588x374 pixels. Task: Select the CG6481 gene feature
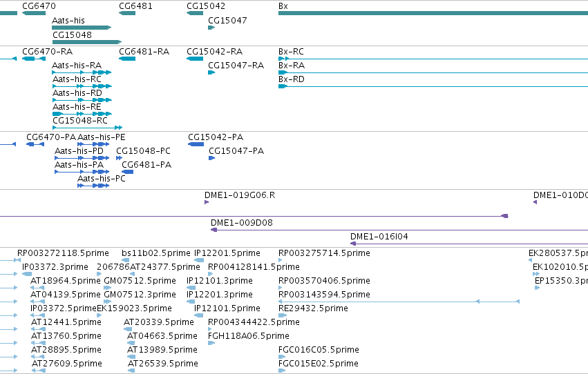click(127, 14)
